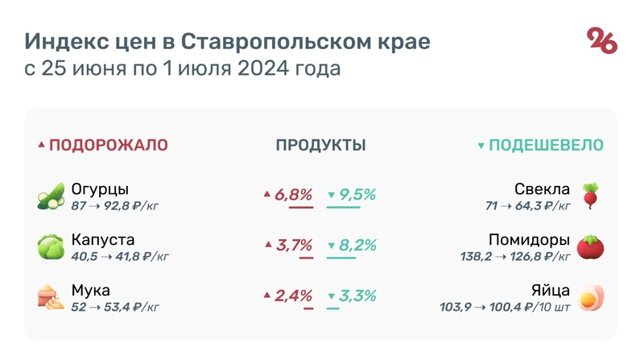Click the title Индекс цен в Ставропольском крае
The width and height of the screenshot is (644, 364).
click(x=227, y=42)
